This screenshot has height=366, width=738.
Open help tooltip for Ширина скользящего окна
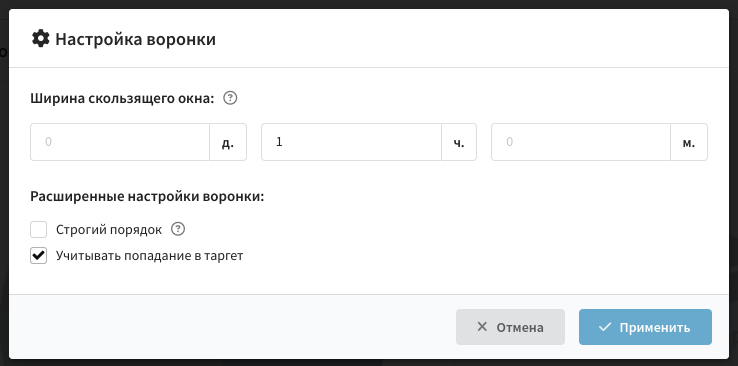230,98
